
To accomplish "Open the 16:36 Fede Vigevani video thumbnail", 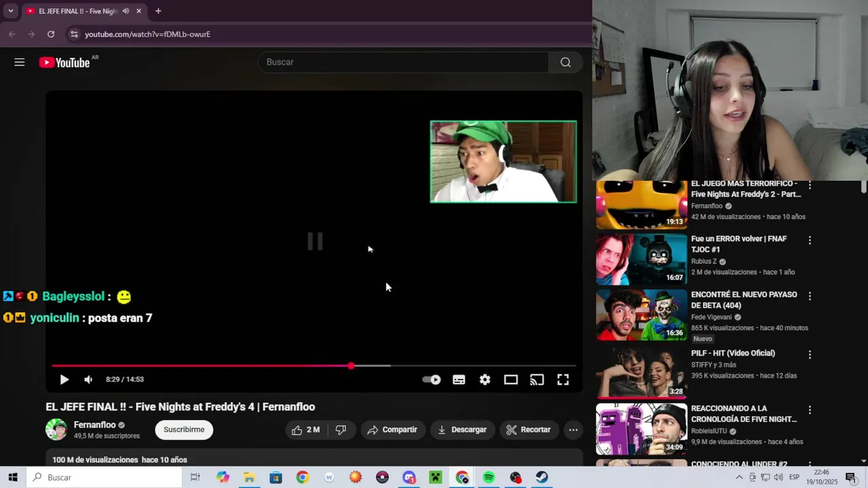I will pyautogui.click(x=642, y=315).
